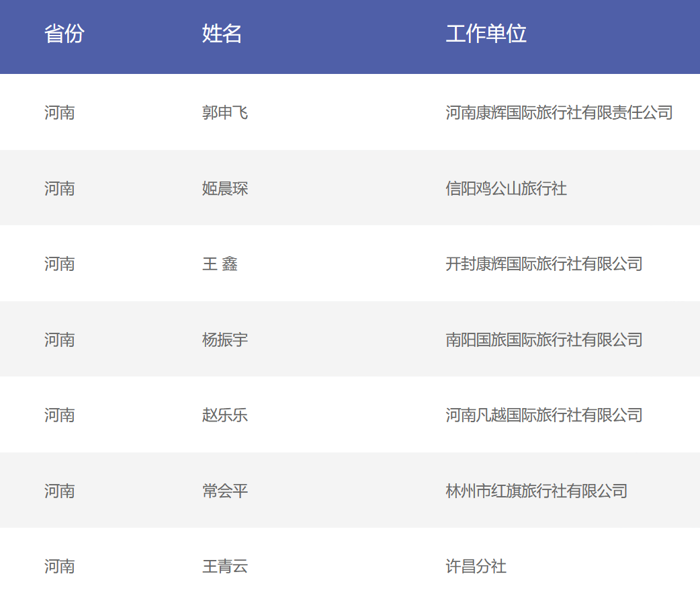The height and width of the screenshot is (603, 700).
Task: Select the name 郭申飞
Action: 225,112
